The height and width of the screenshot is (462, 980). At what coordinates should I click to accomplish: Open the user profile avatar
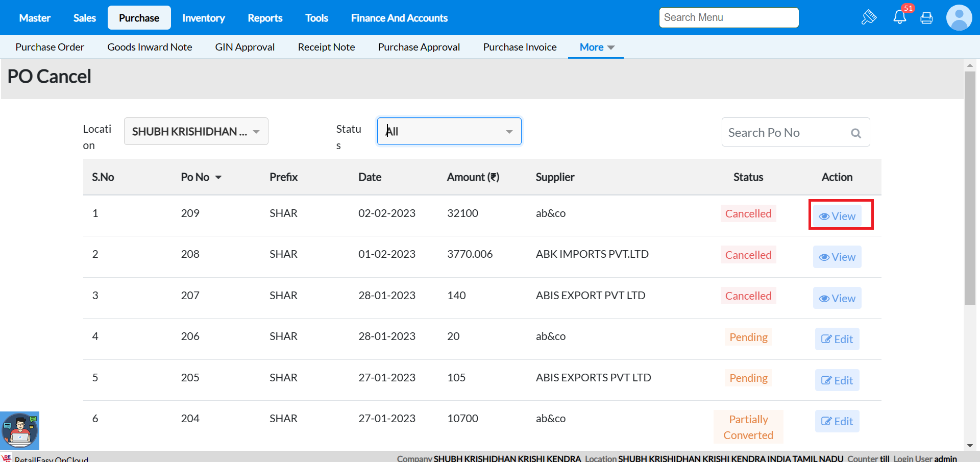[959, 18]
